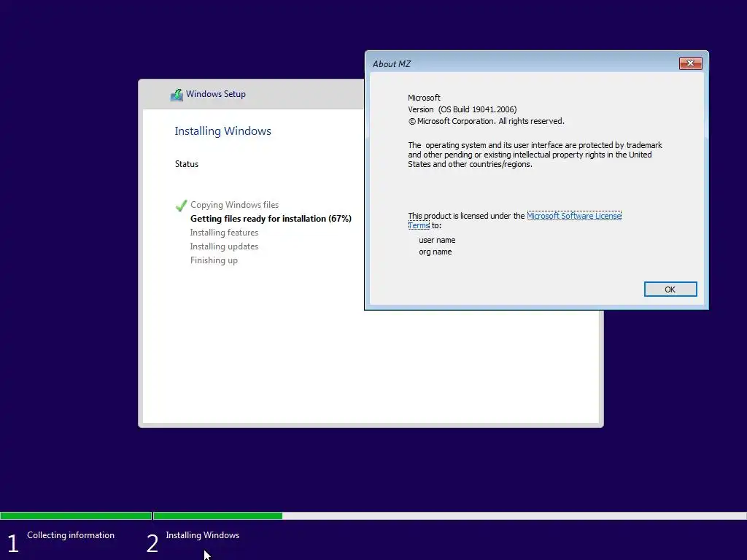
Task: Click the Installing Windows progress bar
Action: click(x=449, y=516)
